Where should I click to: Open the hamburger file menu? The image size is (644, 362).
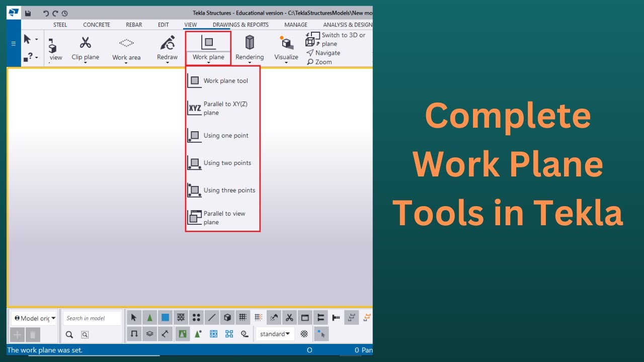coord(14,44)
